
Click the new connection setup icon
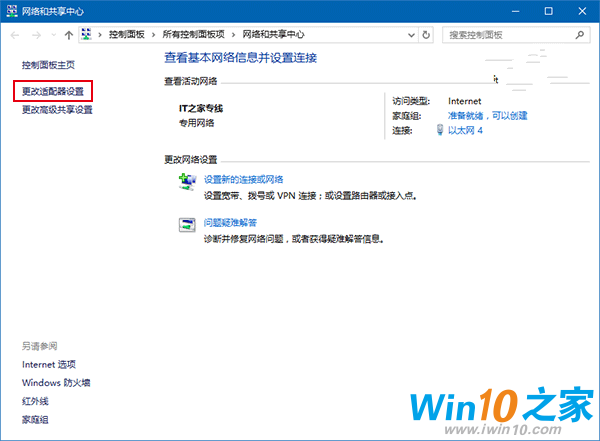pos(187,181)
